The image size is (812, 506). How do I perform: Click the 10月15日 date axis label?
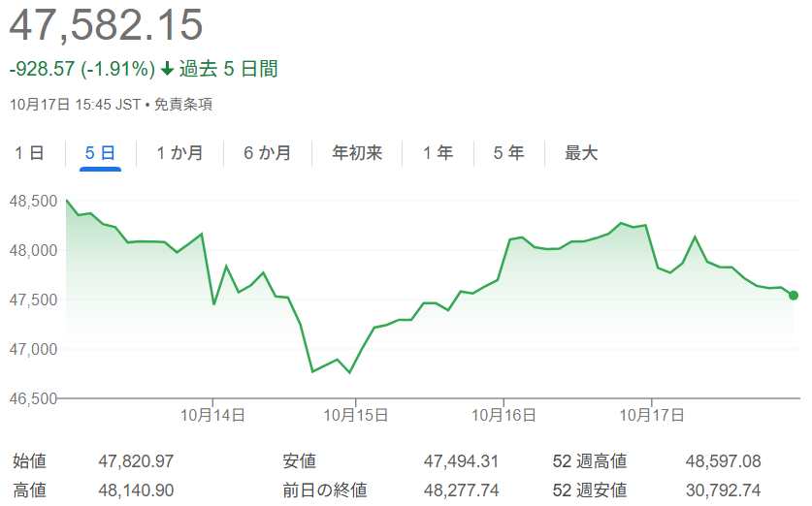(356, 415)
